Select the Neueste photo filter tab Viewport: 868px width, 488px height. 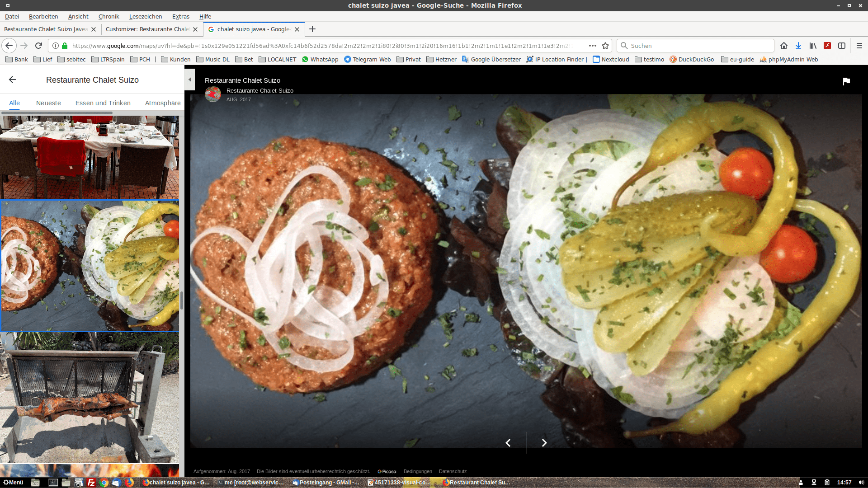pos(48,103)
